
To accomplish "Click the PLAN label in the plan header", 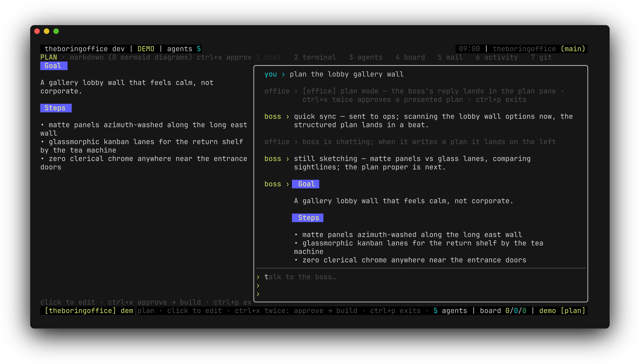I will coord(49,57).
